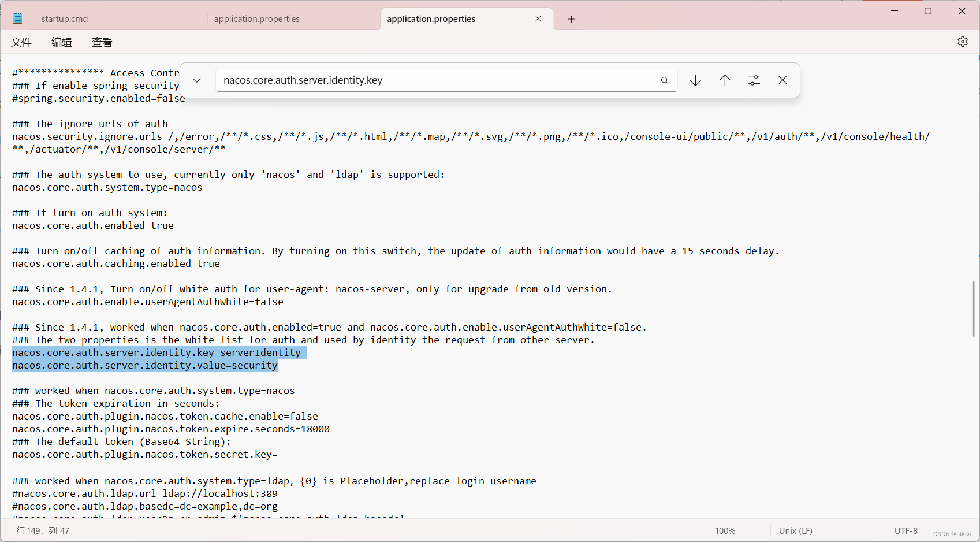Open Notepad settings with the gear icon
The image size is (980, 542).
point(962,42)
